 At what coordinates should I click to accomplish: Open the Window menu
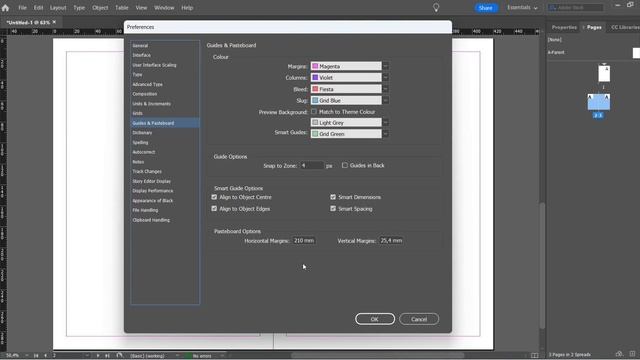click(164, 7)
